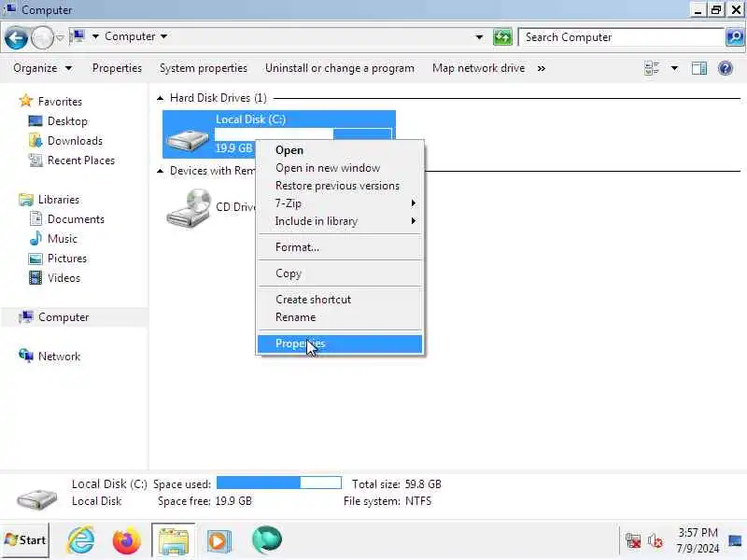Open the Help icon
Screen dimensions: 747x560
point(726,68)
